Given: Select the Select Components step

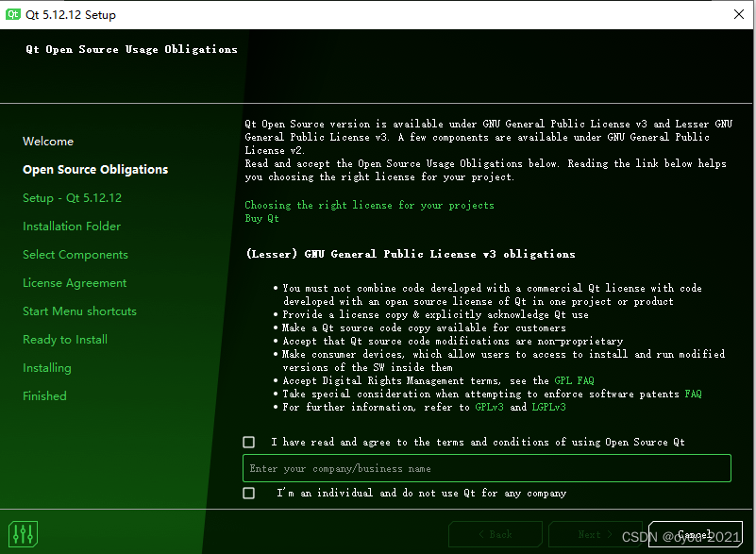Looking at the screenshot, I should click(x=76, y=255).
